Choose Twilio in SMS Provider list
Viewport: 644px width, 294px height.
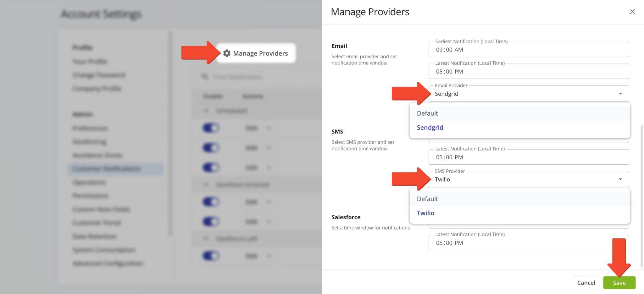click(520, 213)
